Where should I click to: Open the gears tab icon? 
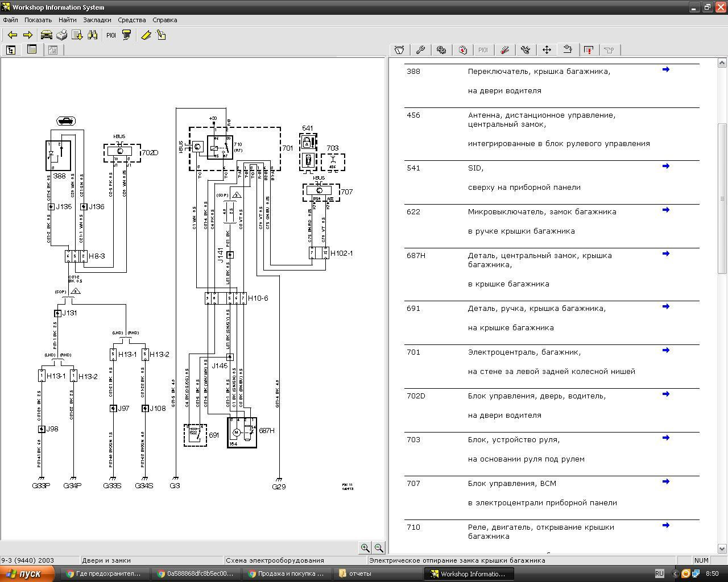click(x=441, y=50)
